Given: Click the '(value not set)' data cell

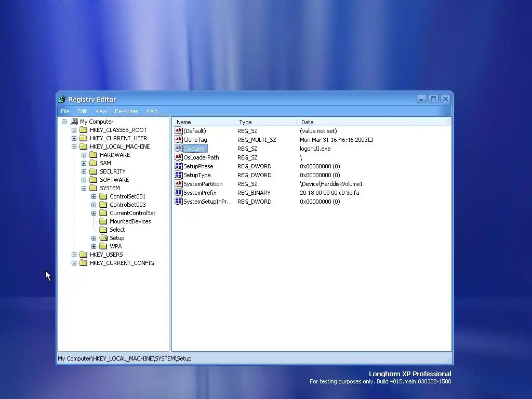Looking at the screenshot, I should tap(318, 131).
